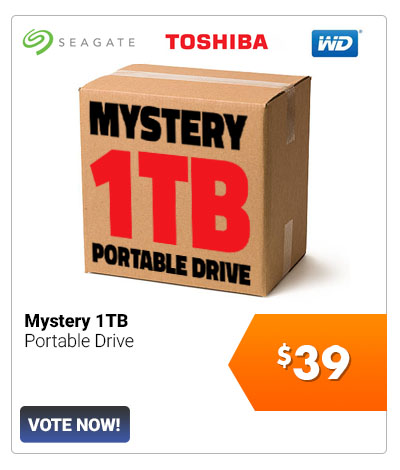This screenshot has width=400, height=470.
Task: Open the Mystery 1TB product title
Action: click(76, 321)
